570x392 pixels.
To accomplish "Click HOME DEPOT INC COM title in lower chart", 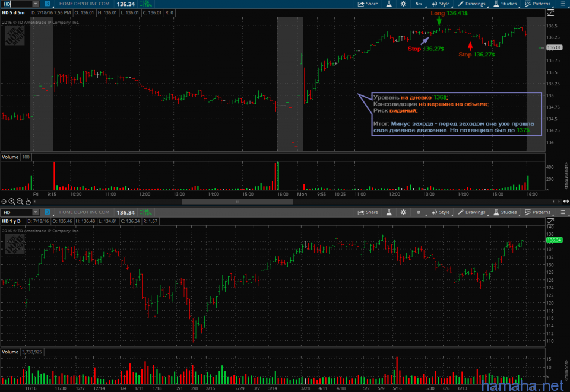I will [84, 212].
